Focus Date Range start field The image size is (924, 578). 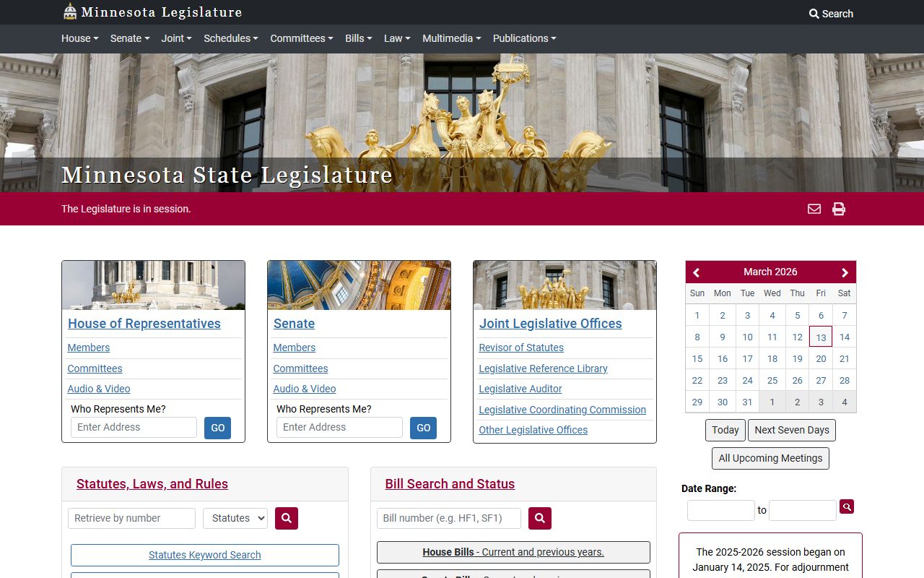click(721, 510)
